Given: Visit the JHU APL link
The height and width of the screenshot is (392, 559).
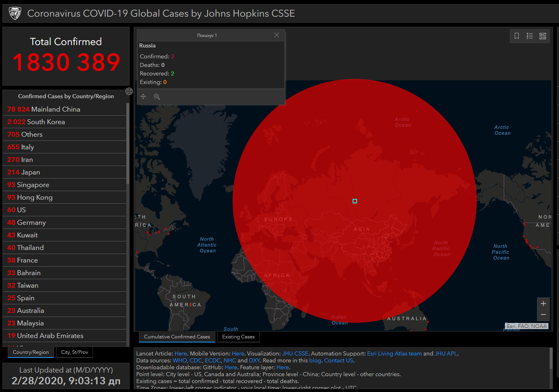Looking at the screenshot, I should [x=446, y=353].
